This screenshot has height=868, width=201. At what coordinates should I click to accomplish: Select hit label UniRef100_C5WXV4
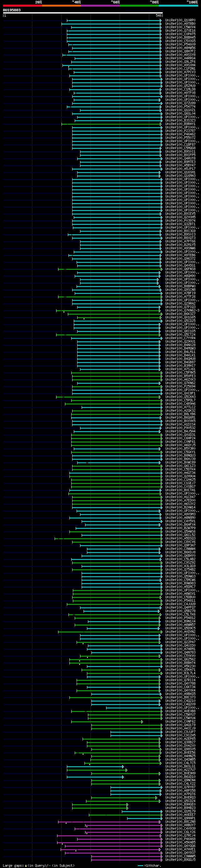(x=180, y=27)
